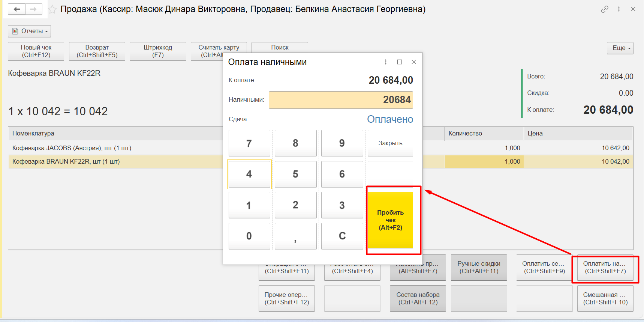Close the cash payment dialog with X

[x=414, y=62]
